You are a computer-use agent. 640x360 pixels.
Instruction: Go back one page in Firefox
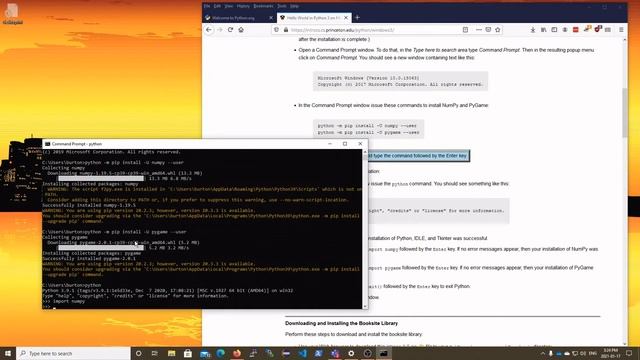click(x=209, y=30)
